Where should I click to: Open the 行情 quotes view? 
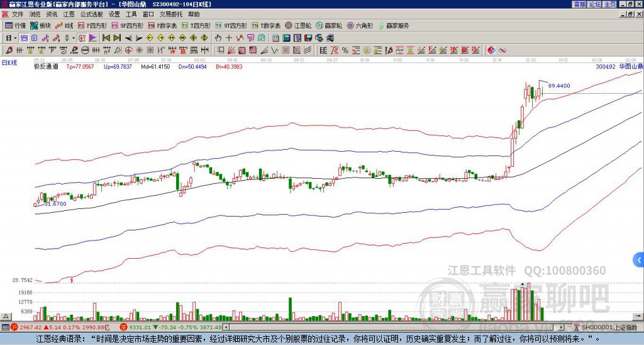15,25
